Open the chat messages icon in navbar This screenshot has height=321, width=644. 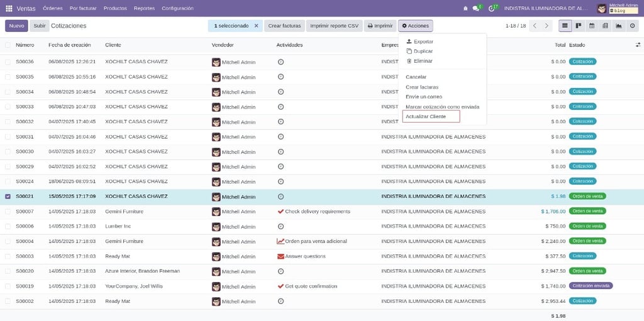coord(476,8)
